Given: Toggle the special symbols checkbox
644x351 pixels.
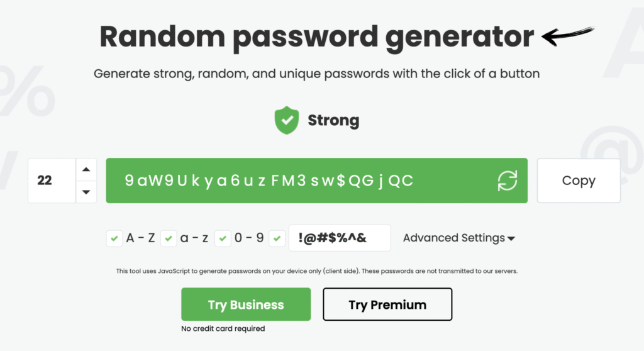Looking at the screenshot, I should coord(277,238).
